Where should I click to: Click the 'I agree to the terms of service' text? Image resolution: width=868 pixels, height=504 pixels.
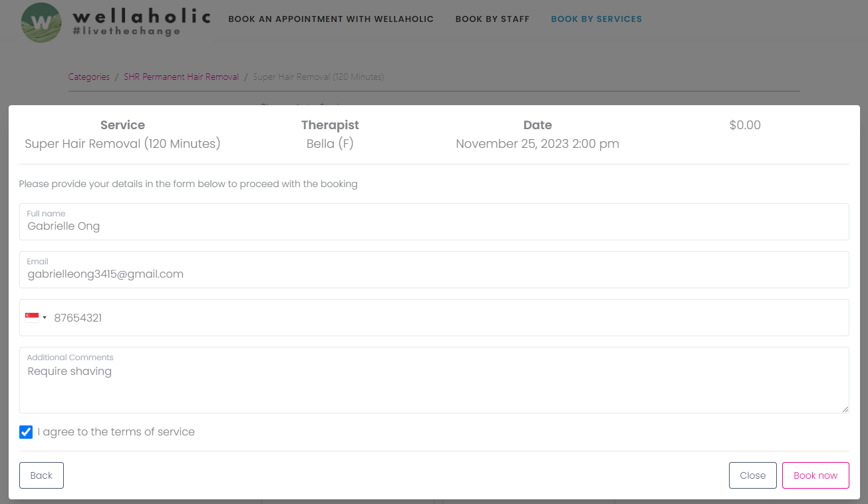(116, 432)
